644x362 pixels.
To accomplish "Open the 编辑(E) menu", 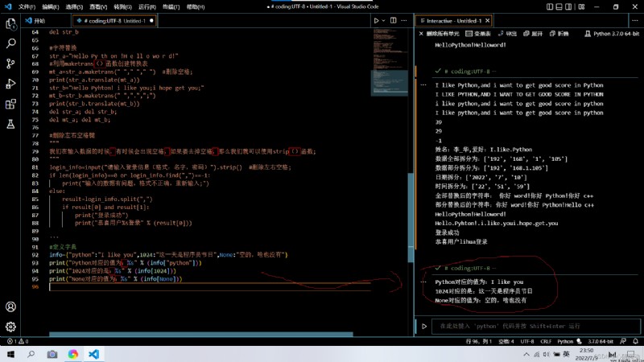I will click(51, 7).
